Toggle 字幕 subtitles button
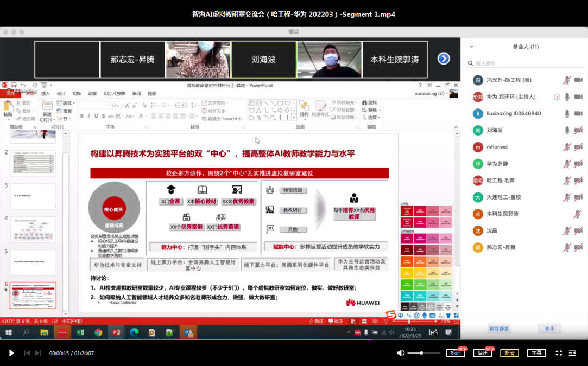The image size is (588, 366). tap(536, 353)
